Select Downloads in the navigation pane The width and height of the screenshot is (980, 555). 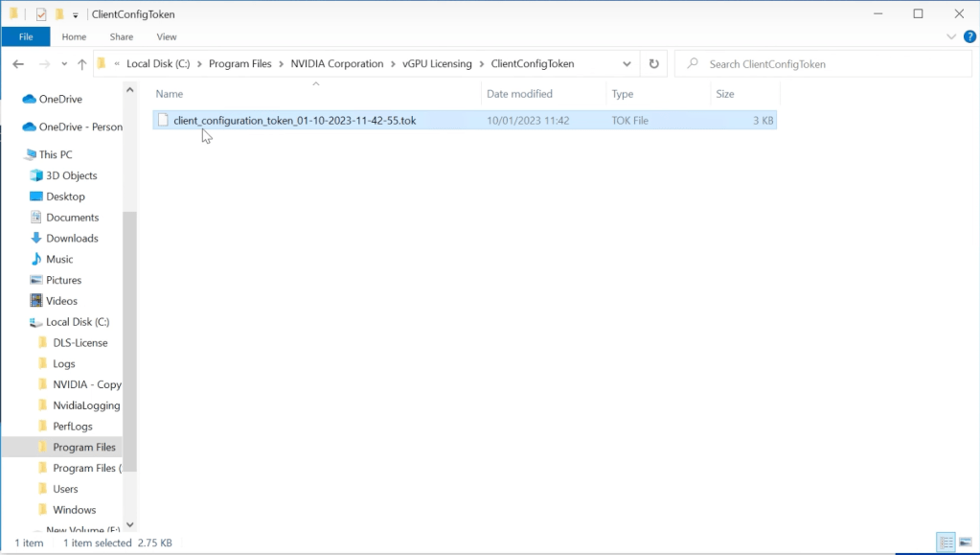(x=72, y=238)
